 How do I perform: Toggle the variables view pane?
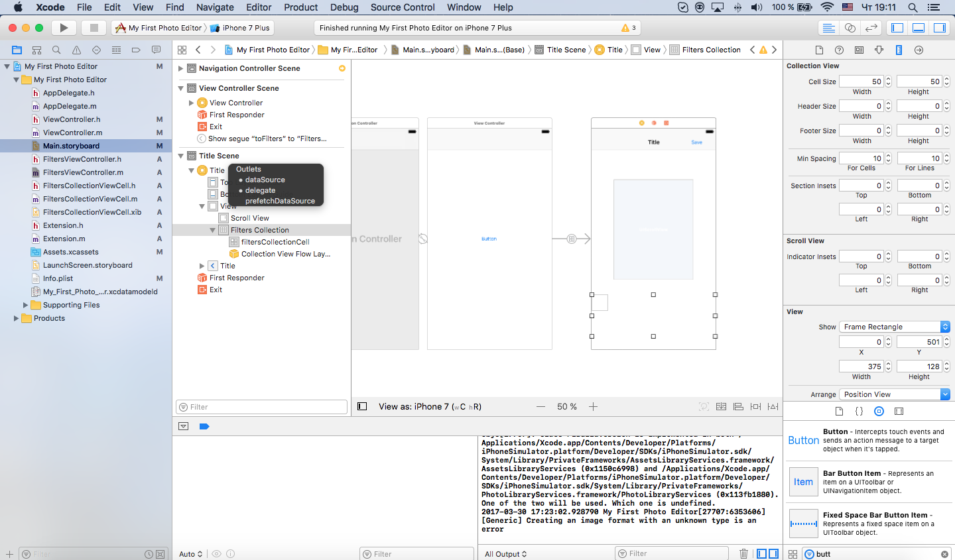tap(762, 553)
